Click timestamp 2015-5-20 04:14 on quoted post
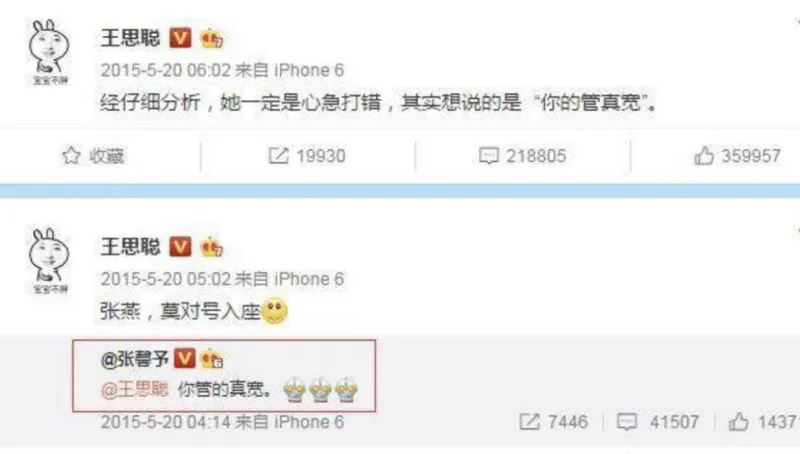This screenshot has width=800, height=454. (x=166, y=422)
